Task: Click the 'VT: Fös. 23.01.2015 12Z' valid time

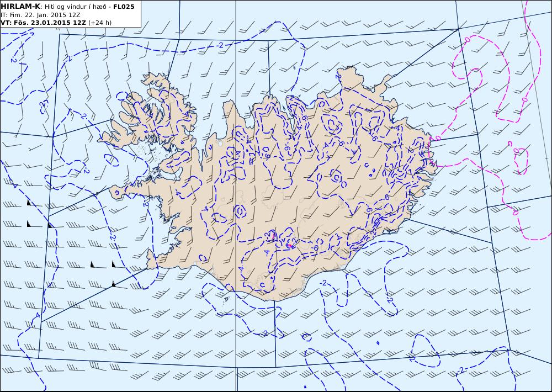Action: (x=43, y=23)
